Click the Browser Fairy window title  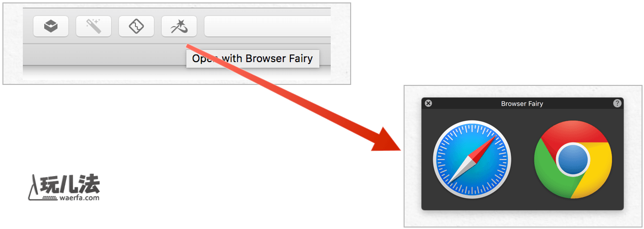click(522, 104)
